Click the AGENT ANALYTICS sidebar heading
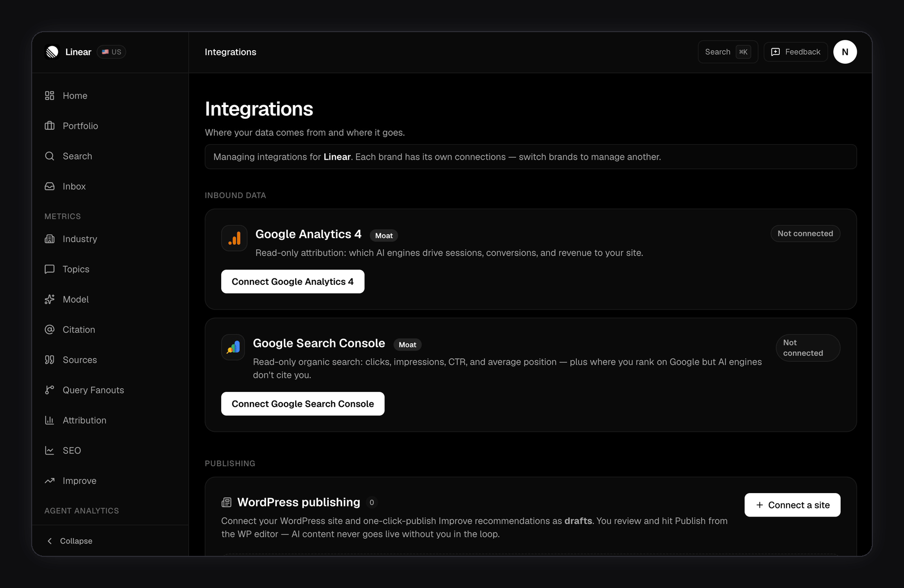The width and height of the screenshot is (904, 588). (82, 511)
